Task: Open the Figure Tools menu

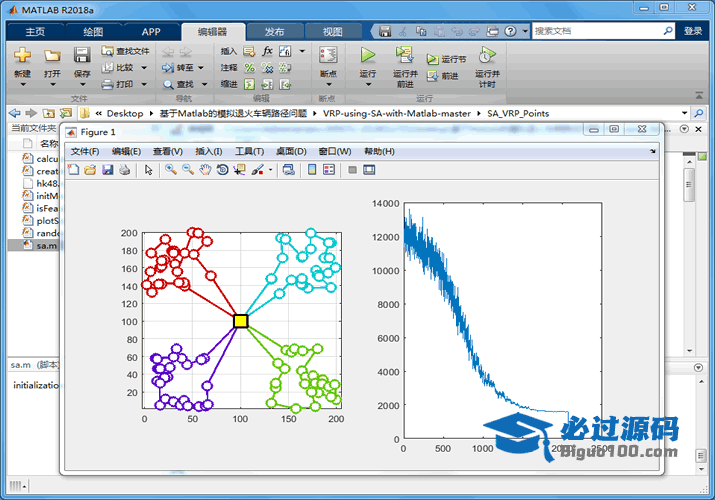Action: point(249,151)
